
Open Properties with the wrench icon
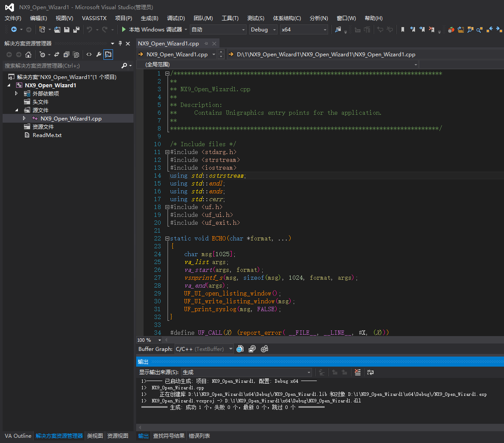(99, 55)
